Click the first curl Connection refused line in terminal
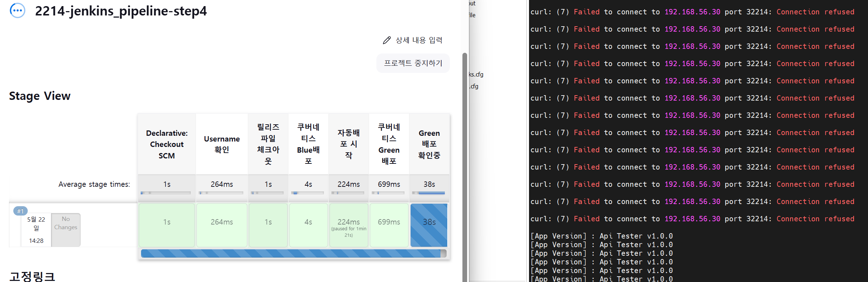Viewport: 868px width, 282px height. pos(692,12)
